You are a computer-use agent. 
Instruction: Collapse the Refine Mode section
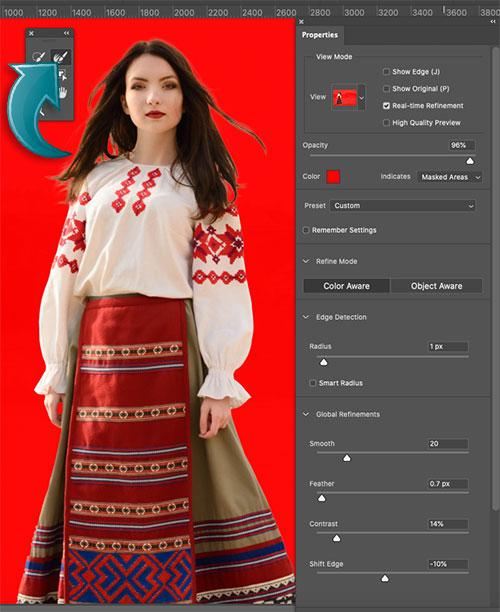click(x=306, y=261)
